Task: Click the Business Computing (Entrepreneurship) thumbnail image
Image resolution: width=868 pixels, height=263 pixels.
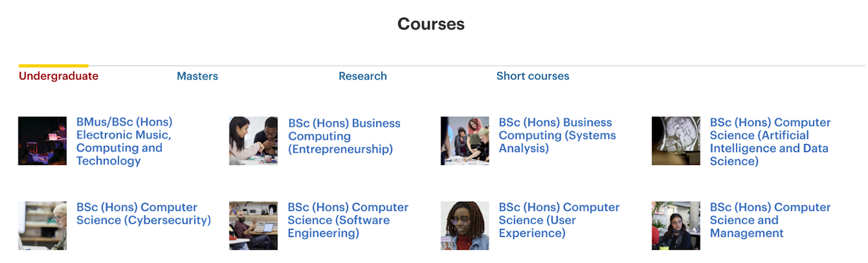Action: click(253, 141)
